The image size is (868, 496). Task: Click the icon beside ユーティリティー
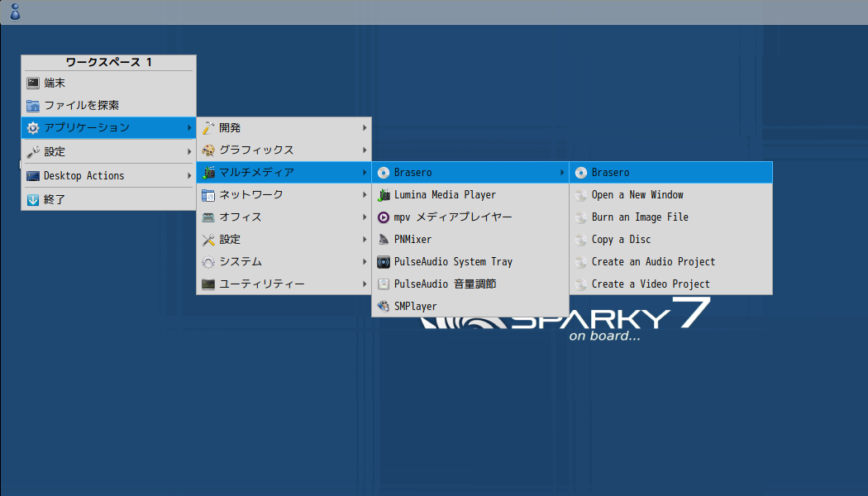[x=208, y=284]
